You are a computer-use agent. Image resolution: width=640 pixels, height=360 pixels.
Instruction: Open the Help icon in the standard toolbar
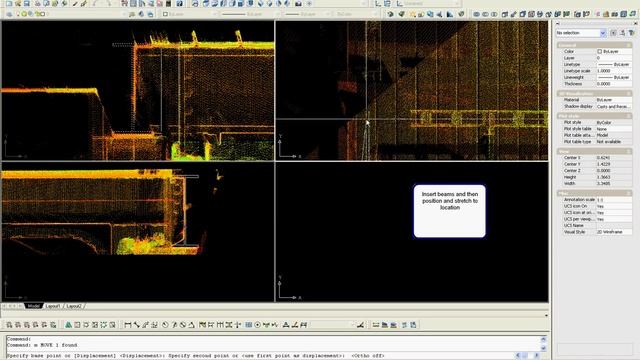tap(179, 3)
